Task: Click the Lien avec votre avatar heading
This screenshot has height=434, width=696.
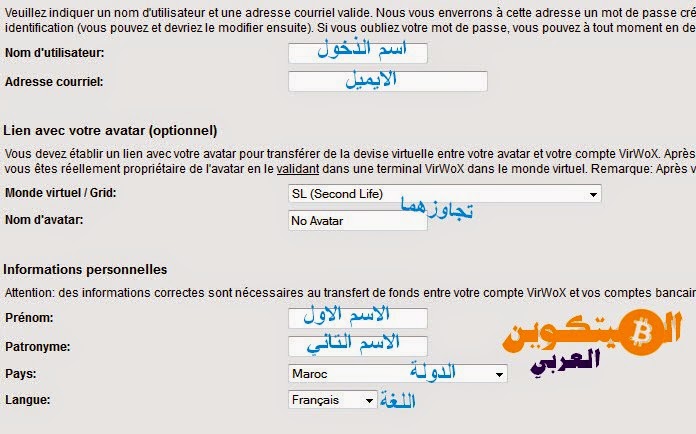Action: [110, 130]
